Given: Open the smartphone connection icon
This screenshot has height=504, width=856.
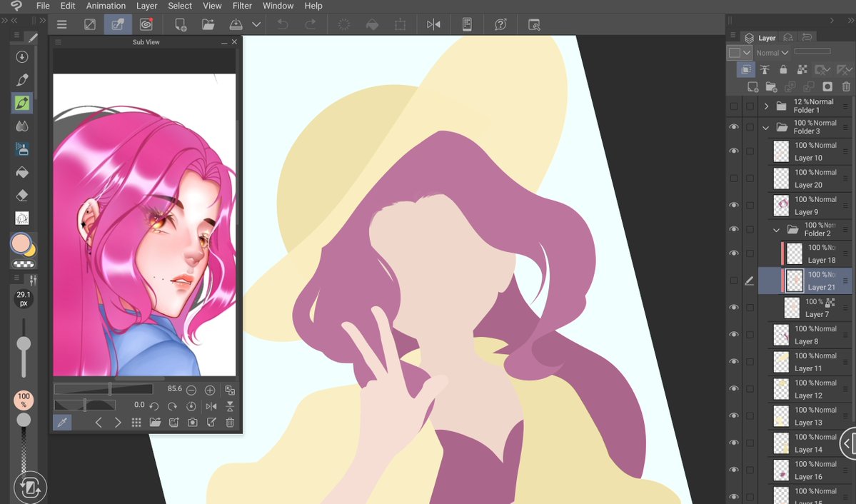Looking at the screenshot, I should pyautogui.click(x=467, y=24).
